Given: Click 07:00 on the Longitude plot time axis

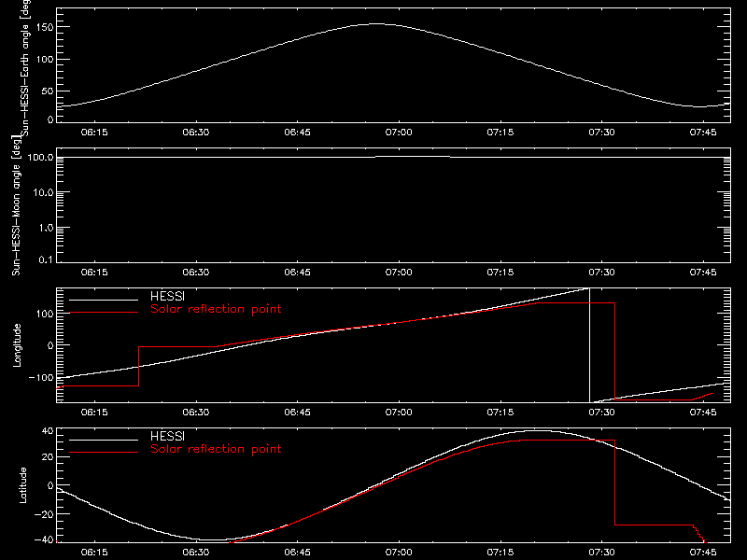Looking at the screenshot, I should (399, 412).
